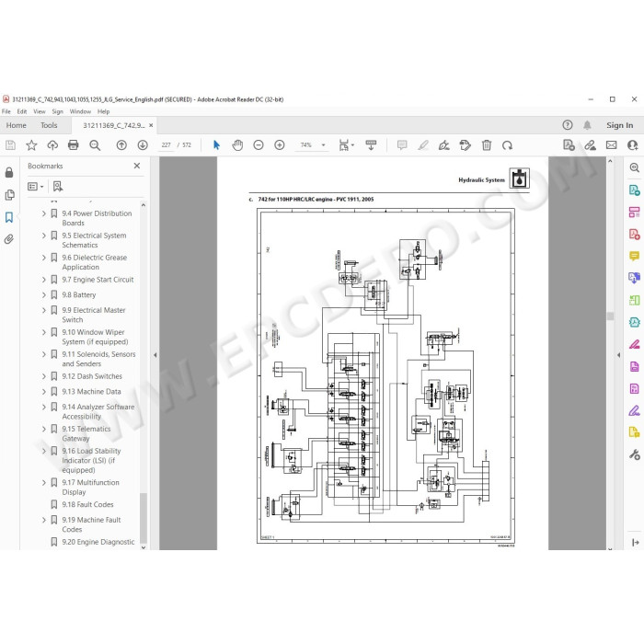This screenshot has height=644, width=644.
Task: Open the File menu
Action: tap(6, 111)
